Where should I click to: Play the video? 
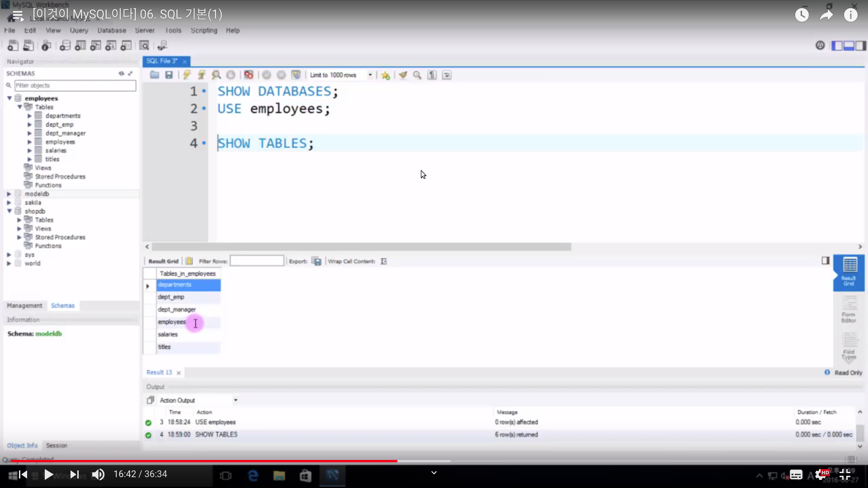48,474
